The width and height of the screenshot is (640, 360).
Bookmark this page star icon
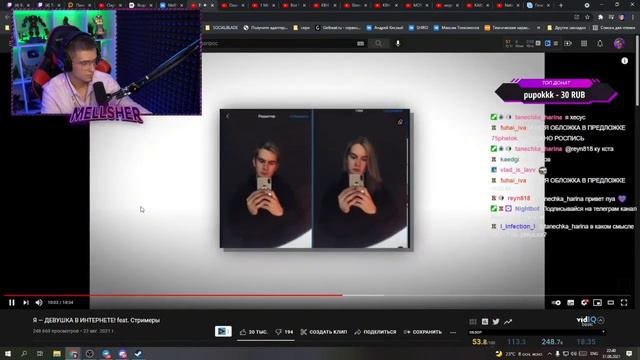point(587,17)
